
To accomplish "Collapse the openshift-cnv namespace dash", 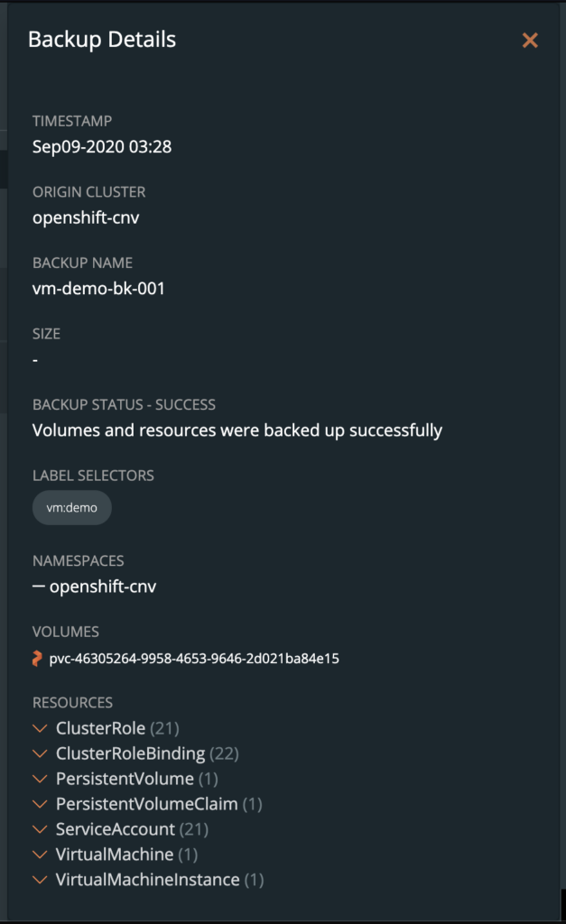I will [39, 587].
